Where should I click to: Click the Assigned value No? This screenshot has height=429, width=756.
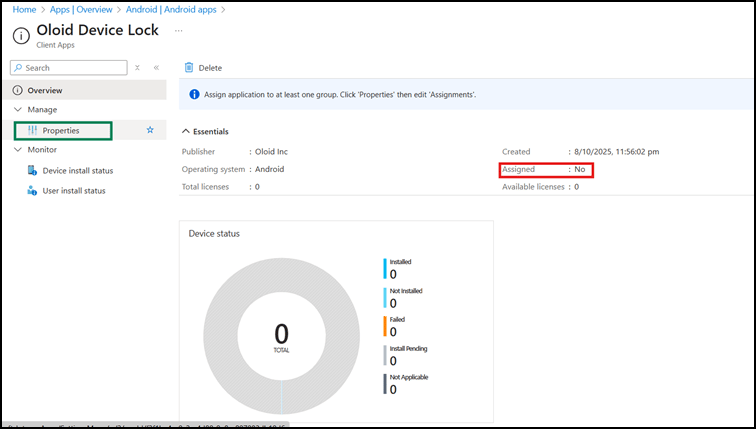580,169
